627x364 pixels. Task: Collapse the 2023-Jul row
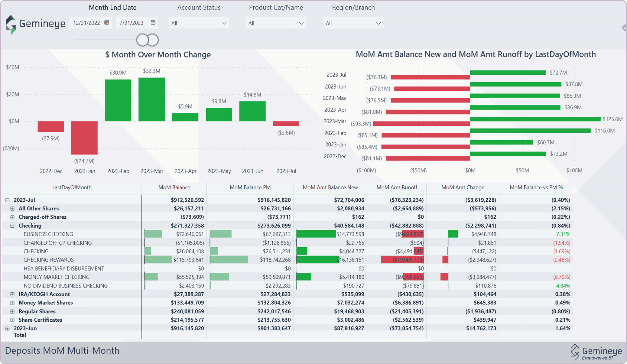pos(8,200)
